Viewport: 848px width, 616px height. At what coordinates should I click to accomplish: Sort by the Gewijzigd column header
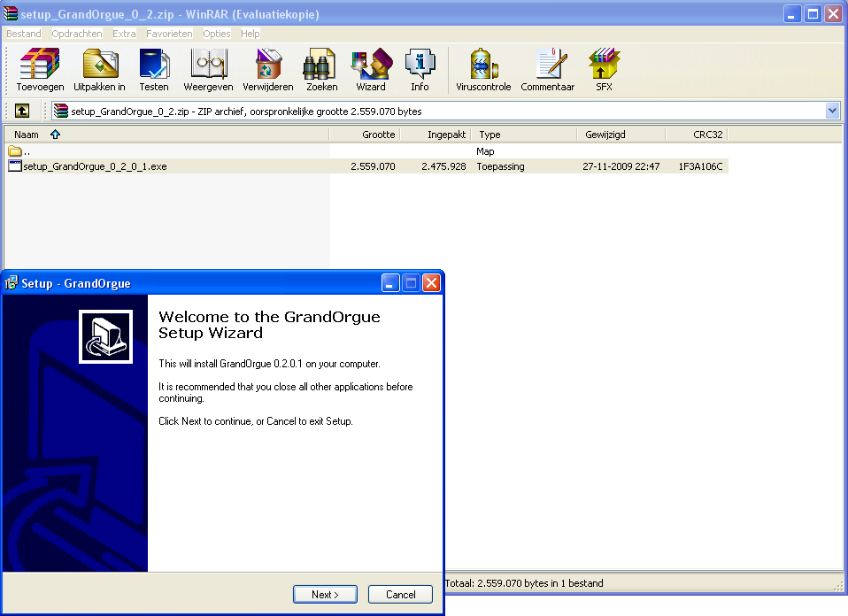[621, 135]
